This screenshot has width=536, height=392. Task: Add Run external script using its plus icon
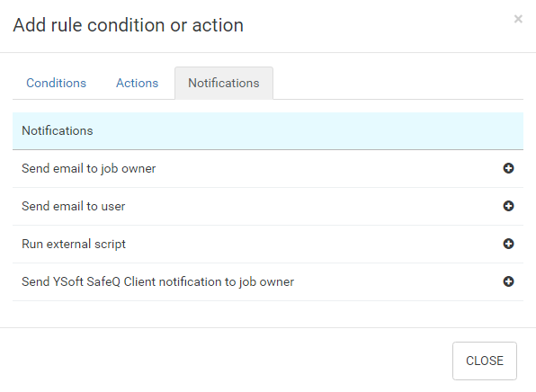click(x=508, y=244)
